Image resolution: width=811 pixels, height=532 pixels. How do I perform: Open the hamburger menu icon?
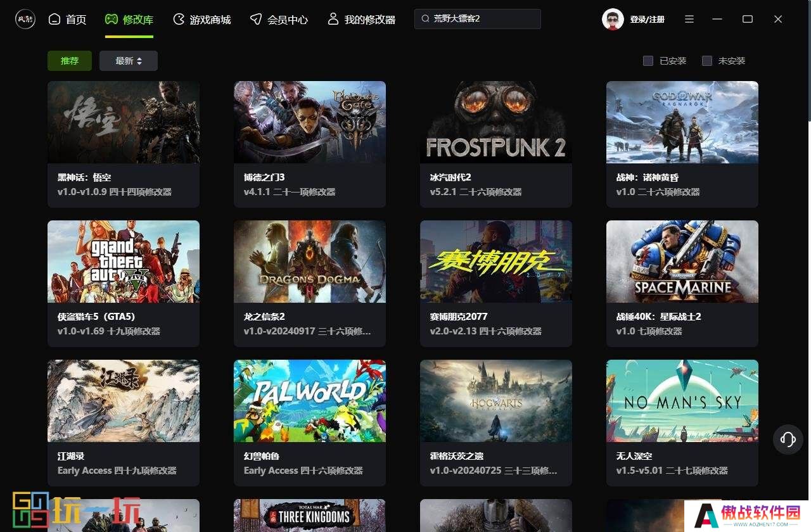point(689,19)
